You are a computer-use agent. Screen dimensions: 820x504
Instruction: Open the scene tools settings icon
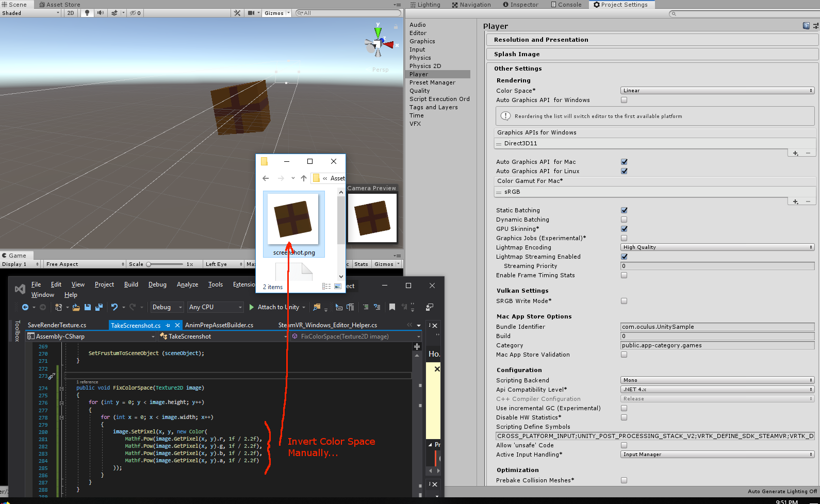[x=237, y=13]
